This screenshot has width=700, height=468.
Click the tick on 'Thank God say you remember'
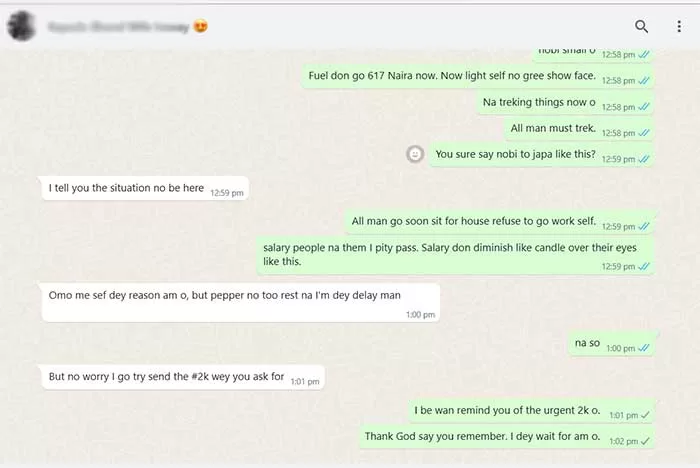pos(645,441)
